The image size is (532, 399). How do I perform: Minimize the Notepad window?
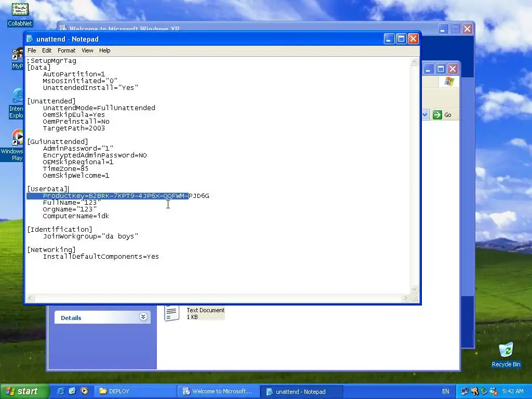[389, 38]
